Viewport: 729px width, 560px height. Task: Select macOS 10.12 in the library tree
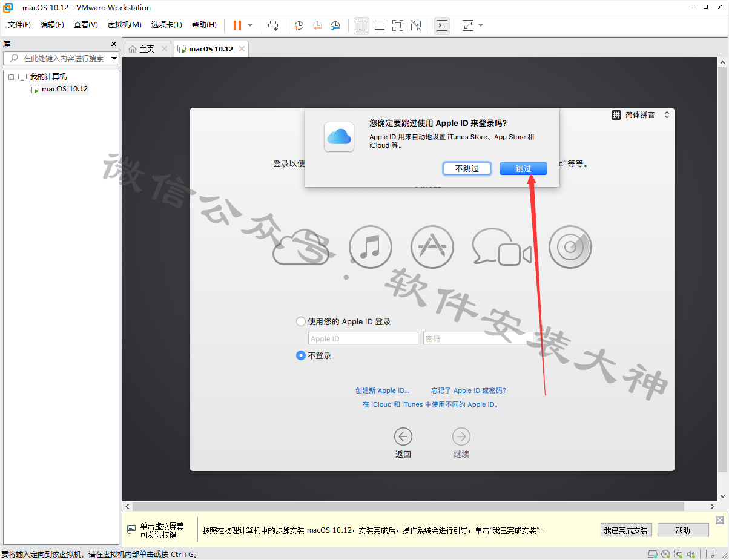click(65, 89)
